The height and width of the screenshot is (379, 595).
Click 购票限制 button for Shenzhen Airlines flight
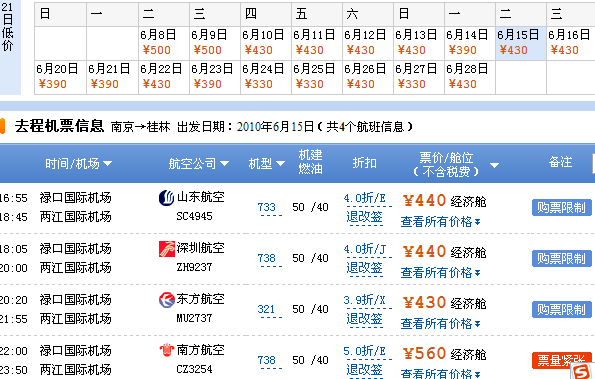coord(562,258)
